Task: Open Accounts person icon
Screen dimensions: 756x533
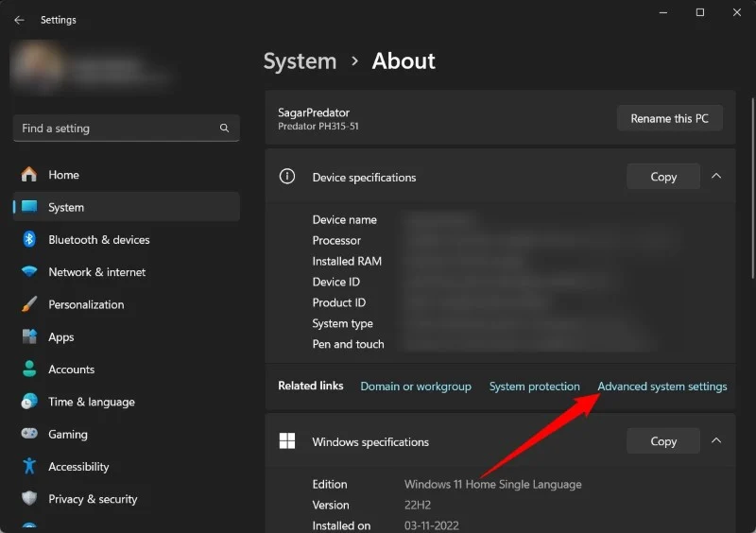Action: click(29, 370)
